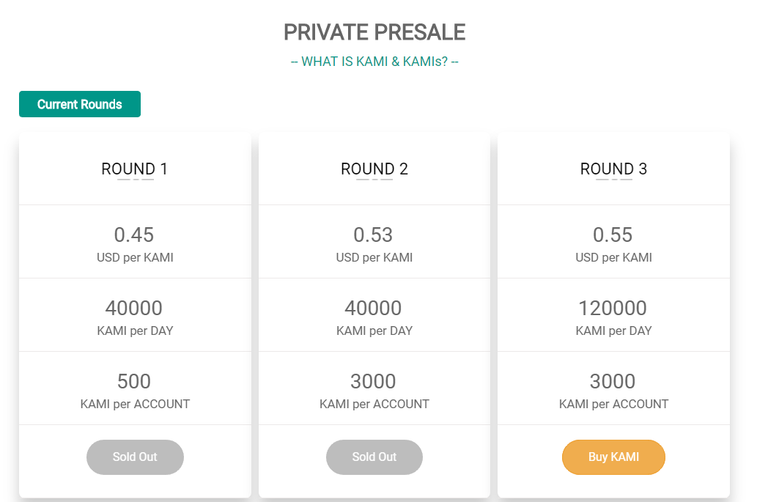
Task: Open the WHAT IS KAMI & KAMIs link
Action: (375, 62)
